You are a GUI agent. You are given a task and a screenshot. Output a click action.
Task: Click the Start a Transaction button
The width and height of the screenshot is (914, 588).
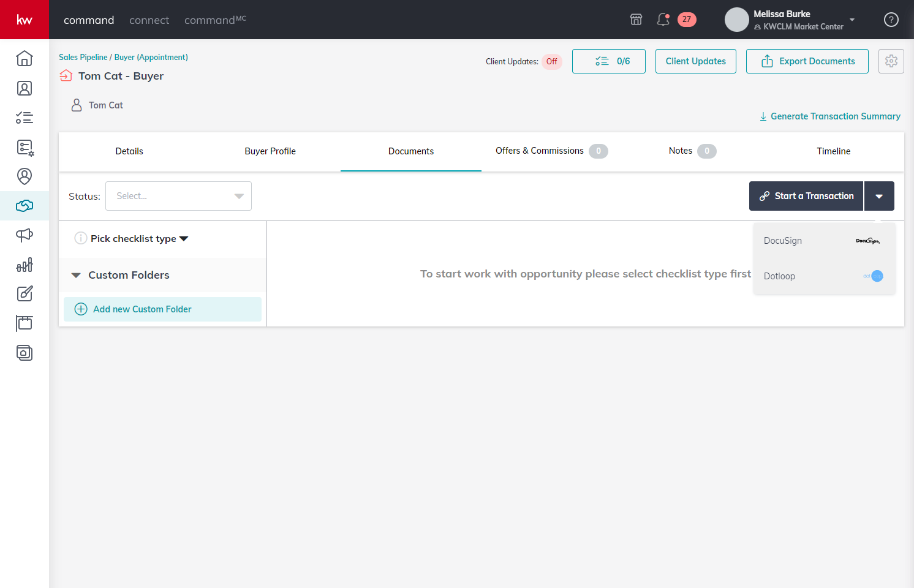806,196
